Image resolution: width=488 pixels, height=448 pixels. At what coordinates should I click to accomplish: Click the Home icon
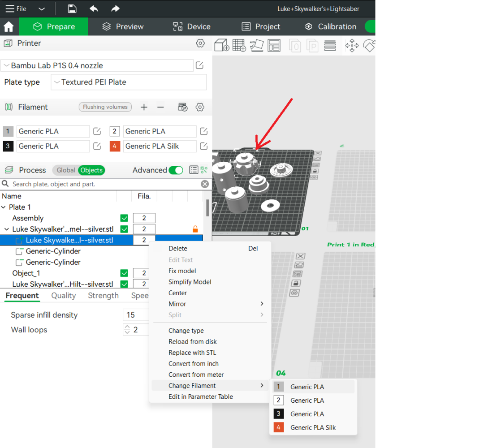9,27
